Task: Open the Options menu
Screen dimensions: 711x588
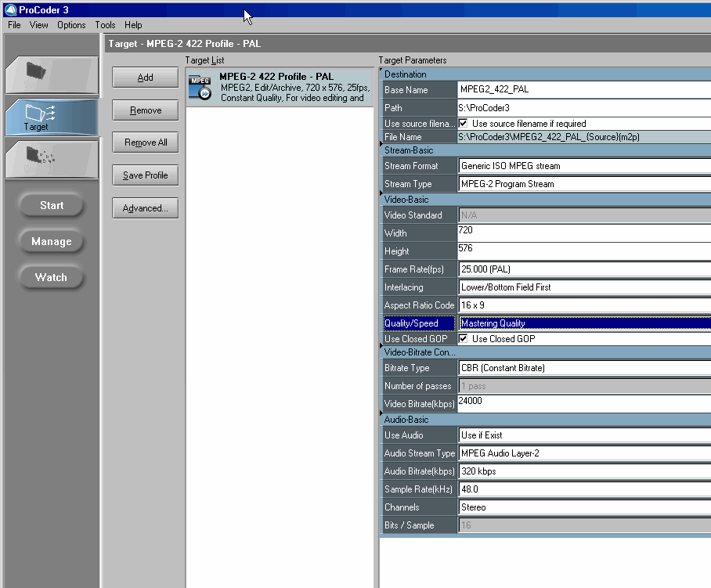Action: (x=71, y=25)
